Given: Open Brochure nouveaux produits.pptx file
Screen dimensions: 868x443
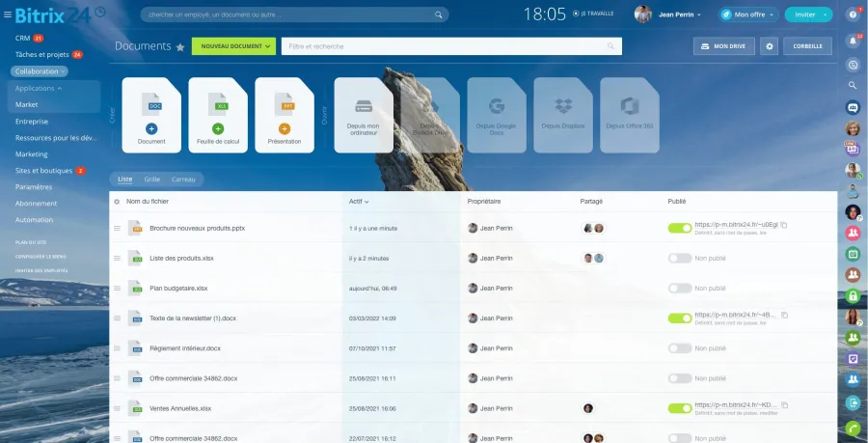Looking at the screenshot, I should point(197,228).
